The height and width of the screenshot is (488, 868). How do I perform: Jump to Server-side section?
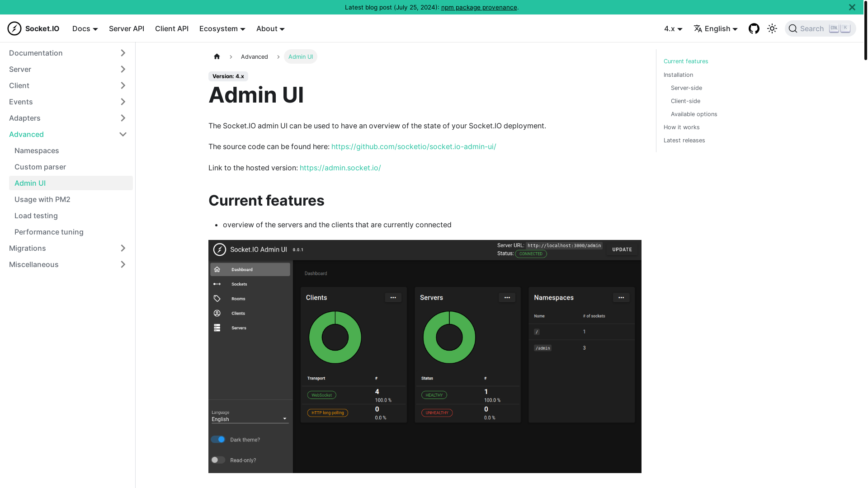click(x=686, y=88)
